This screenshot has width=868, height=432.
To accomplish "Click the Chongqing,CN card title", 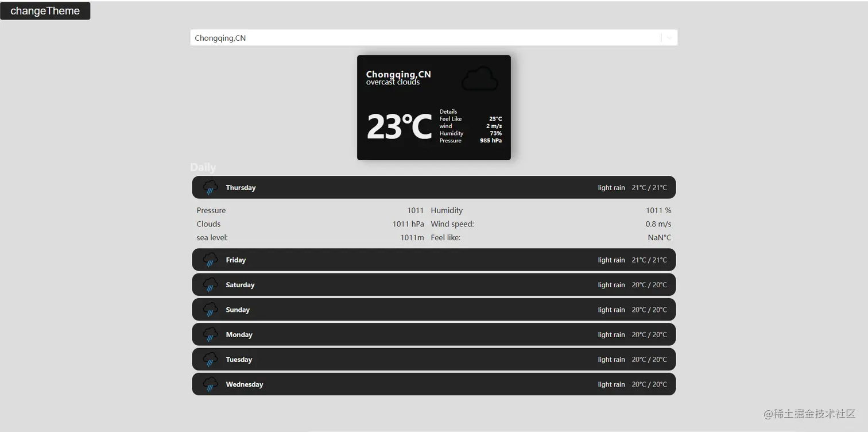I will pyautogui.click(x=398, y=74).
